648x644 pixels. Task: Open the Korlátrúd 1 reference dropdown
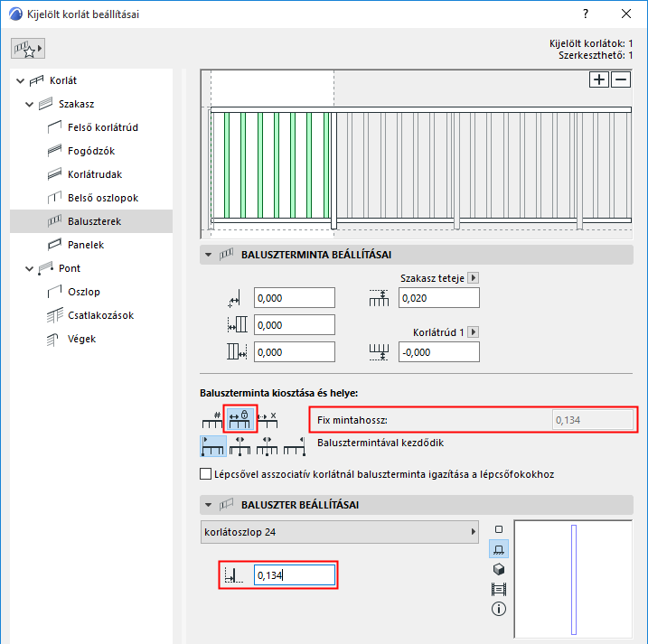point(474,332)
